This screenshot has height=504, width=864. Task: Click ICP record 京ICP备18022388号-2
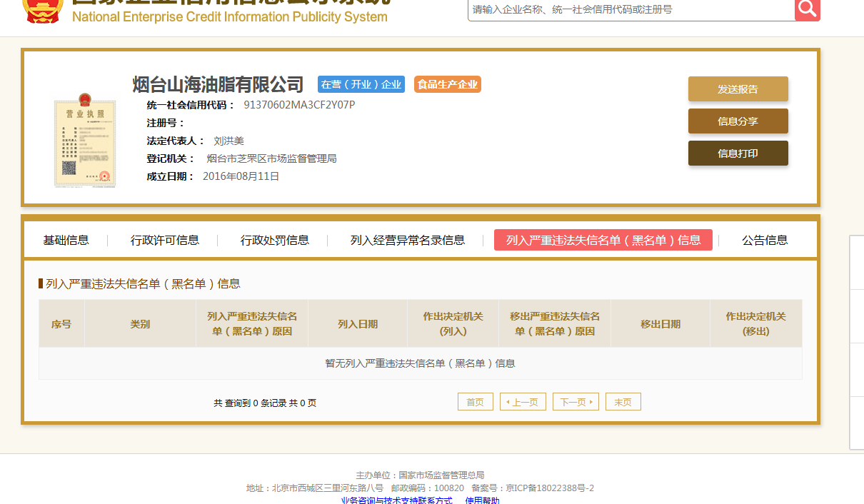pos(550,488)
